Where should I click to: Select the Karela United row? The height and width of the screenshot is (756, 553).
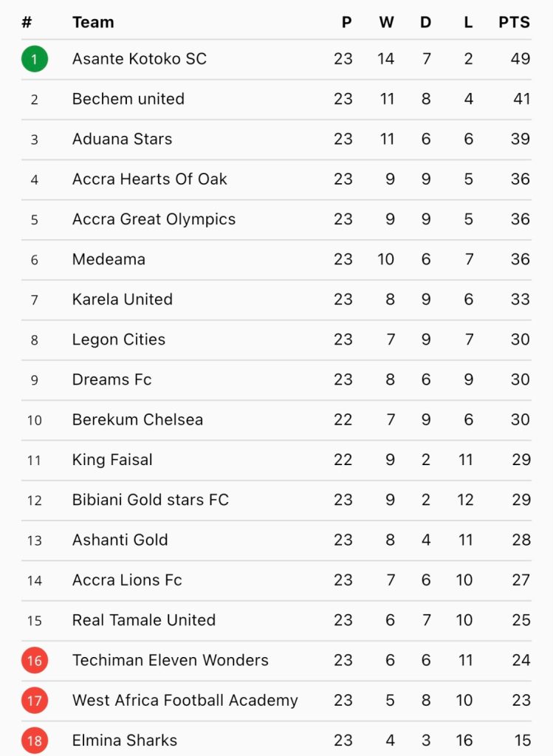276,300
